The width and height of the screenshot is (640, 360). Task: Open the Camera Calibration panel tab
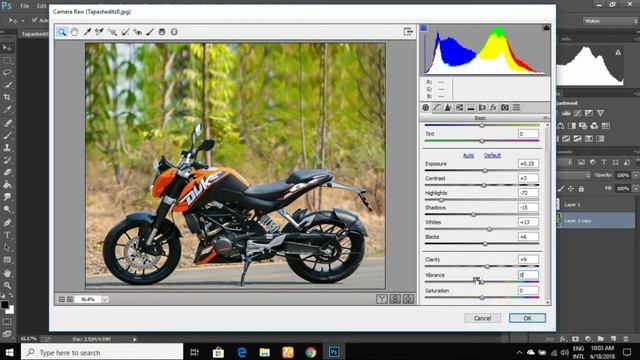pyautogui.click(x=505, y=108)
